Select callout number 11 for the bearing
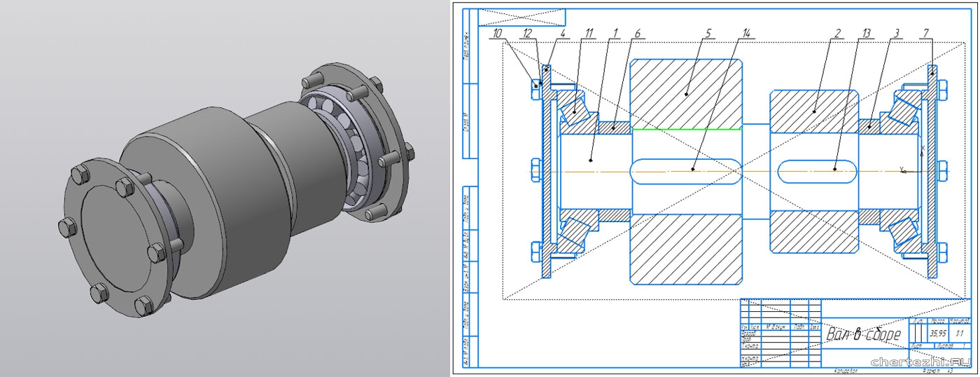 pos(588,34)
